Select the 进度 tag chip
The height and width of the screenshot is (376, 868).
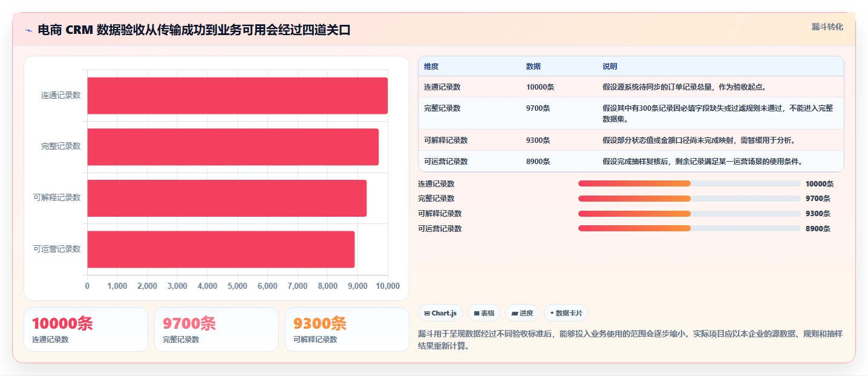pyautogui.click(x=522, y=313)
